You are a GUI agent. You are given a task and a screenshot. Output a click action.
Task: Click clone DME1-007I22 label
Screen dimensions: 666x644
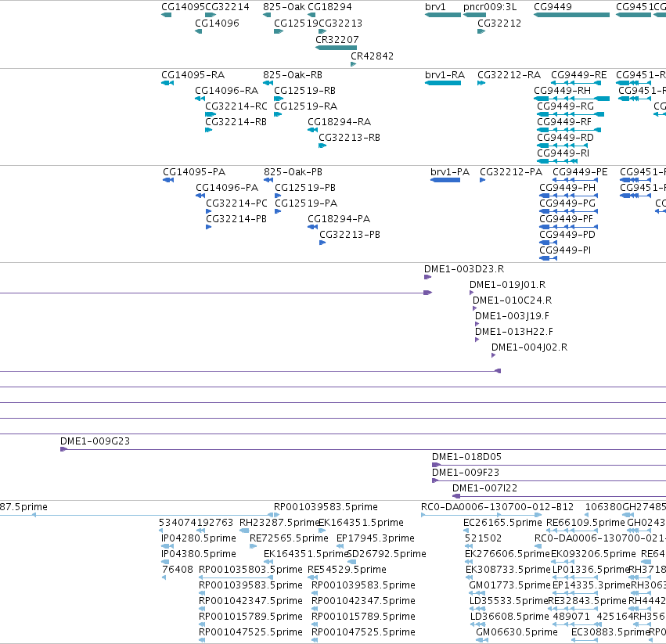484,488
